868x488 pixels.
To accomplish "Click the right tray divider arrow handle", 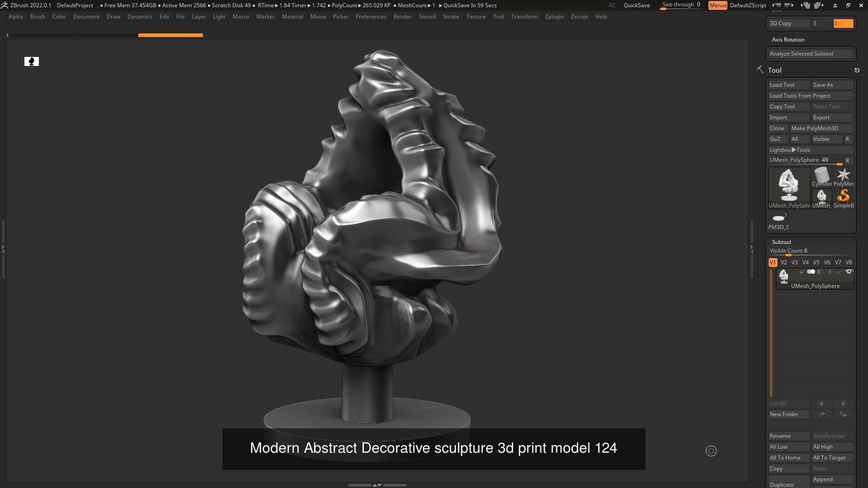I will click(x=752, y=249).
